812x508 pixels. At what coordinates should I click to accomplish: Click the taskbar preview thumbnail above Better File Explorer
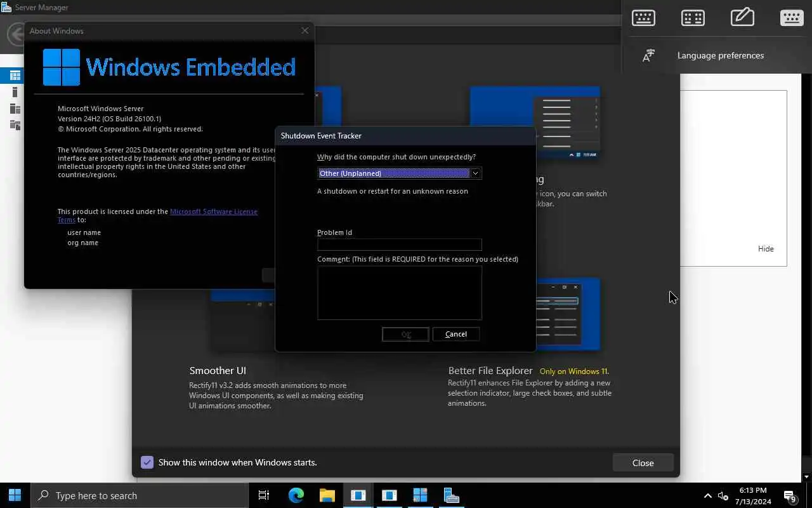(535, 123)
